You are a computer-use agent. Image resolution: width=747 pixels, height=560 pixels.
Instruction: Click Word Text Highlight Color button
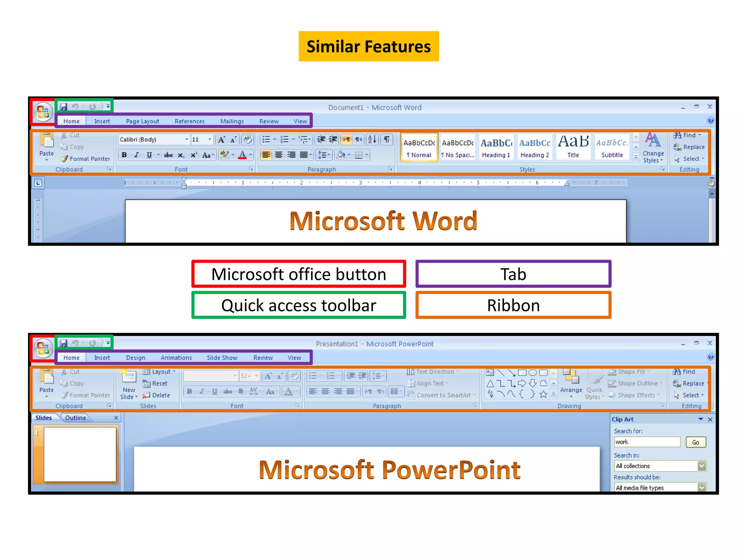coord(224,155)
